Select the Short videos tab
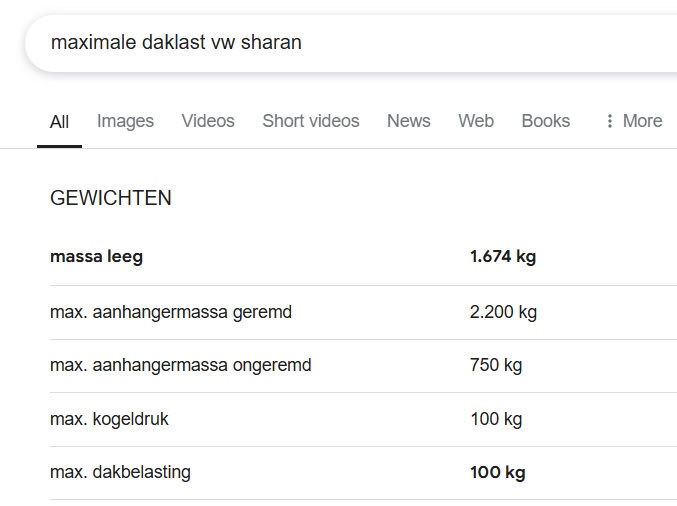 [310, 121]
